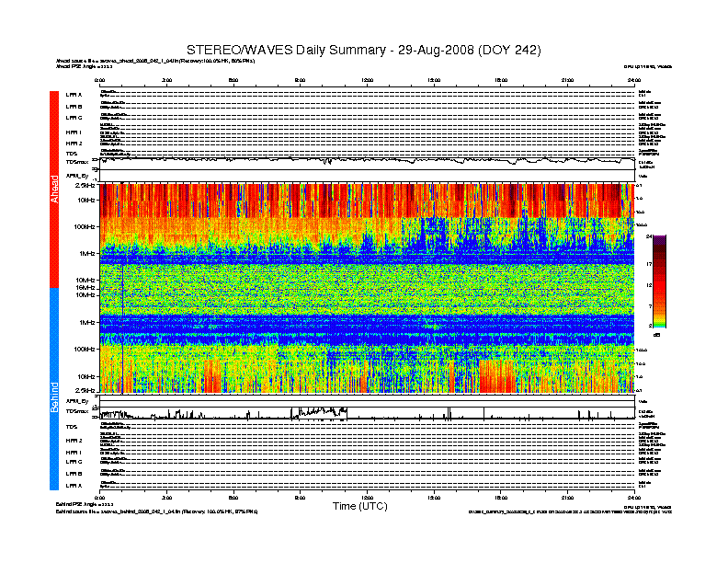
Task: Select the APM_Ey label in Behind section
Action: [x=77, y=401]
